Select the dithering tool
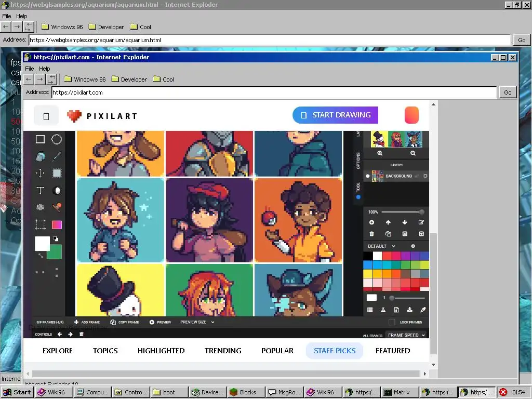Screen dimensions: 532x399 tap(41, 207)
